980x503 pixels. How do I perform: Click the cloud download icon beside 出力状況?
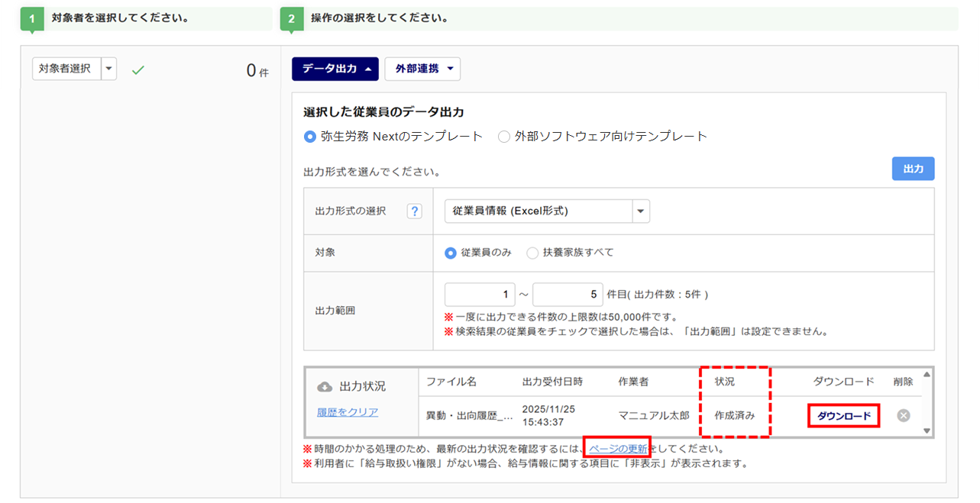[325, 387]
